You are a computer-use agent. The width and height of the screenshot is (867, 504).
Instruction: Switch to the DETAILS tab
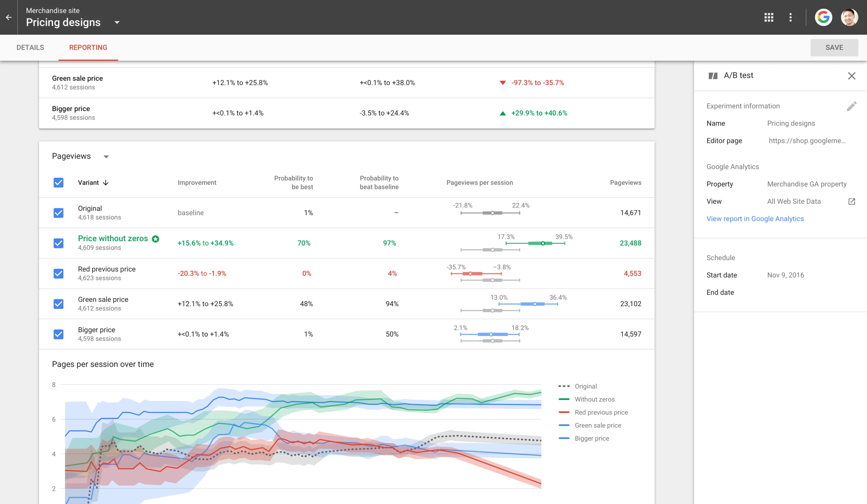(x=30, y=47)
